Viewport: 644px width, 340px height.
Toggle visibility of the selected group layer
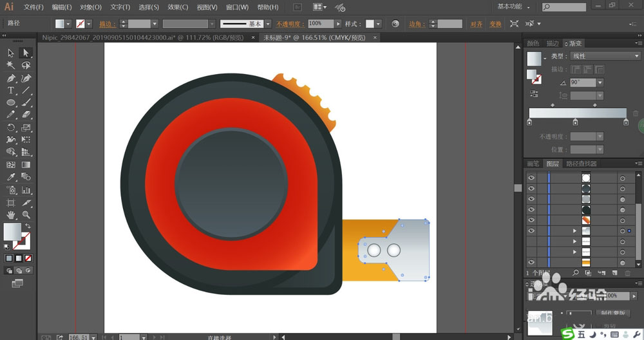[531, 231]
